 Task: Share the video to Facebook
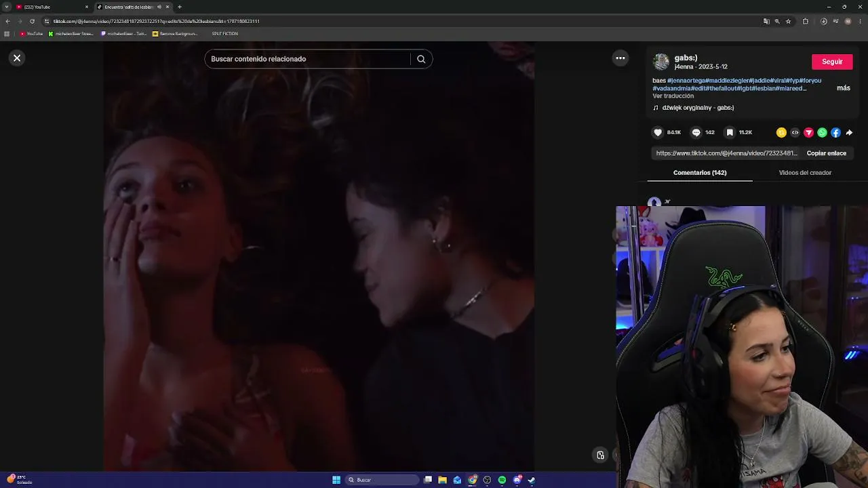(x=835, y=133)
